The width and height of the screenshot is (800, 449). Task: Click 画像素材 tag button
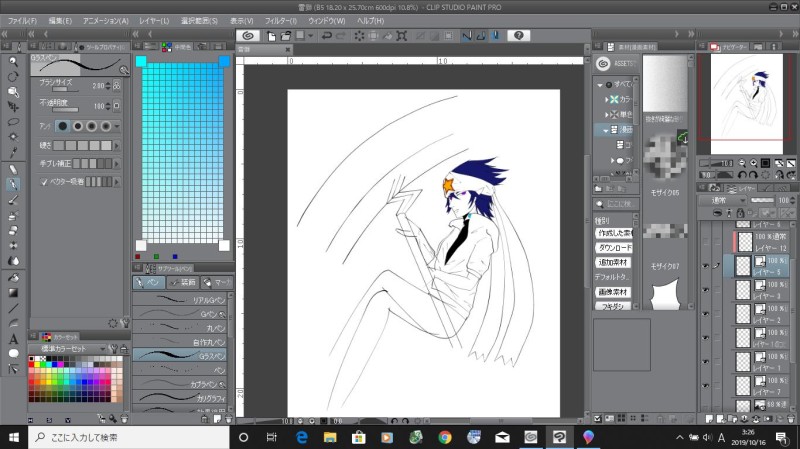[x=613, y=292]
